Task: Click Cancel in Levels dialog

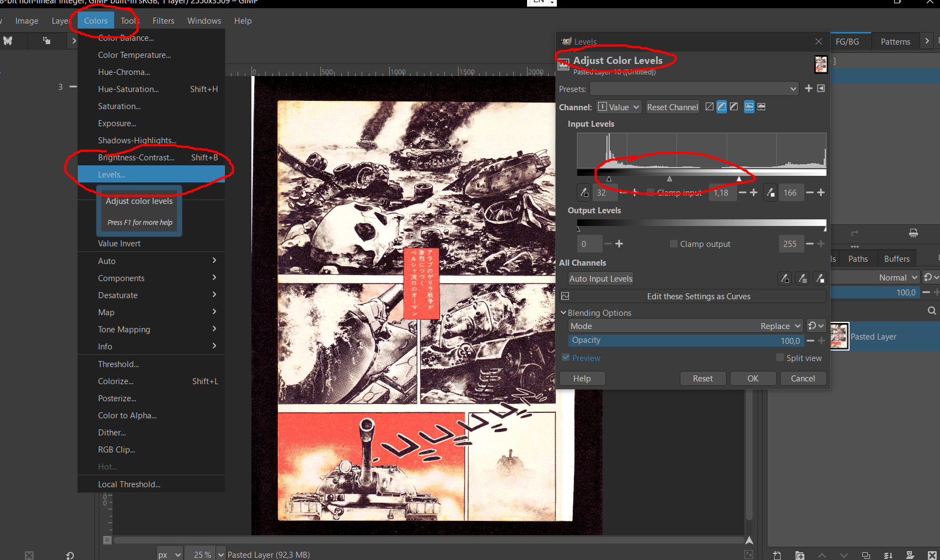Action: tap(803, 379)
